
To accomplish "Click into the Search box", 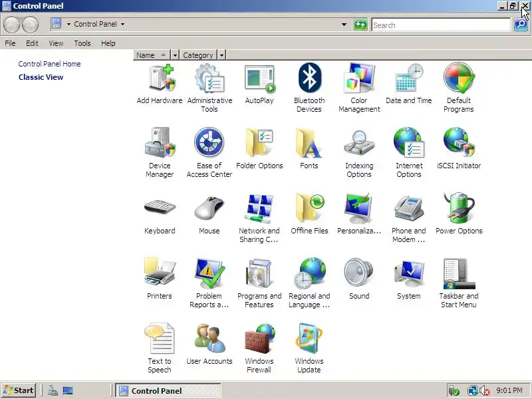I will (441, 25).
